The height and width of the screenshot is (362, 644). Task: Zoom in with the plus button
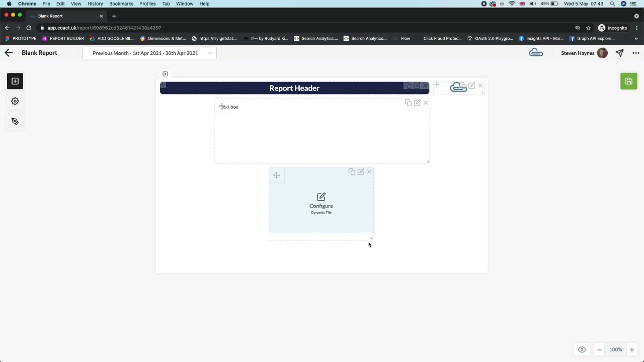[632, 350]
